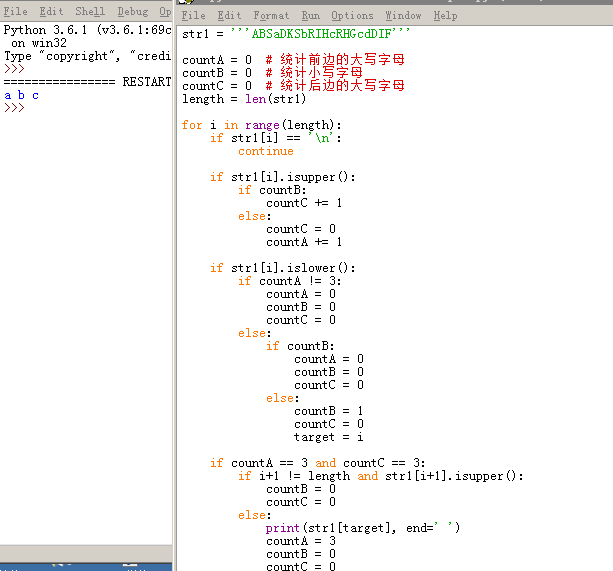Open the editor window's File menu
The width and height of the screenshot is (613, 571).
(193, 16)
